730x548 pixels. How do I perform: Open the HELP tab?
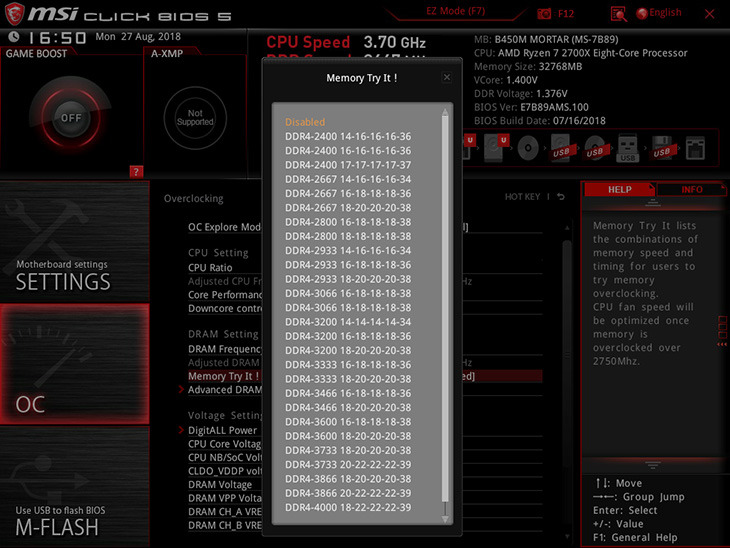(619, 189)
